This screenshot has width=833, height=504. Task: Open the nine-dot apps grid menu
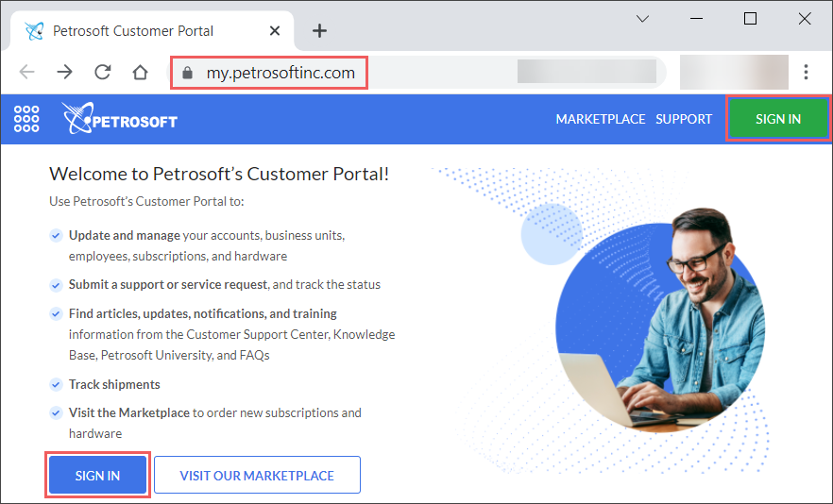[26, 118]
